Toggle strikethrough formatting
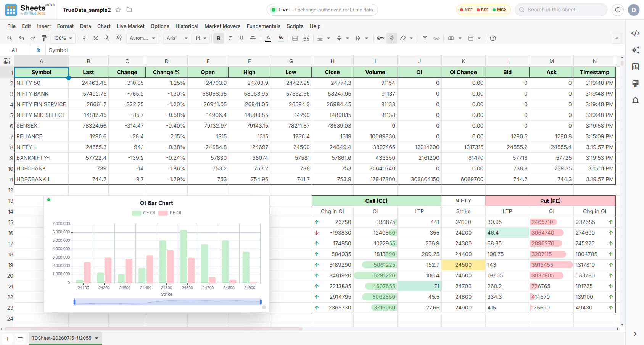This screenshot has height=345, width=644. pyautogui.click(x=253, y=38)
